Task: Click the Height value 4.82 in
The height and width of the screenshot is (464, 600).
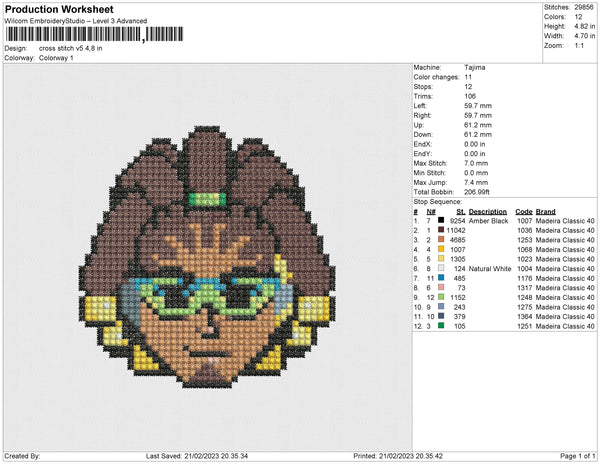Action: 584,26
